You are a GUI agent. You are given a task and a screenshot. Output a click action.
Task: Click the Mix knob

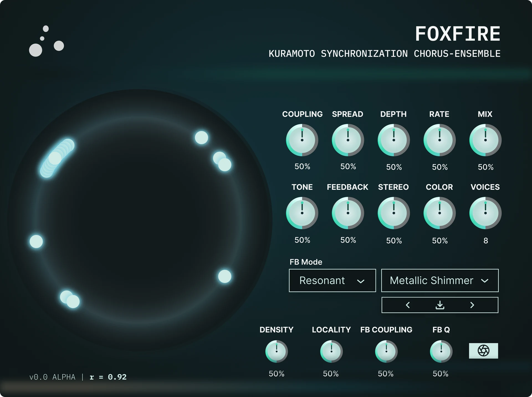point(485,140)
